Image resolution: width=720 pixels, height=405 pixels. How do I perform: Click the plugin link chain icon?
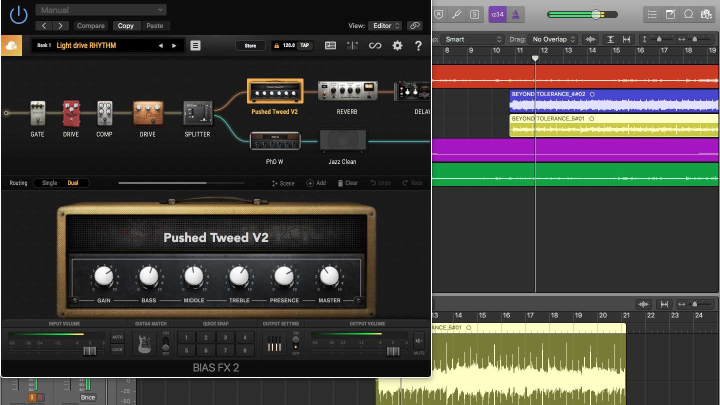tap(415, 26)
